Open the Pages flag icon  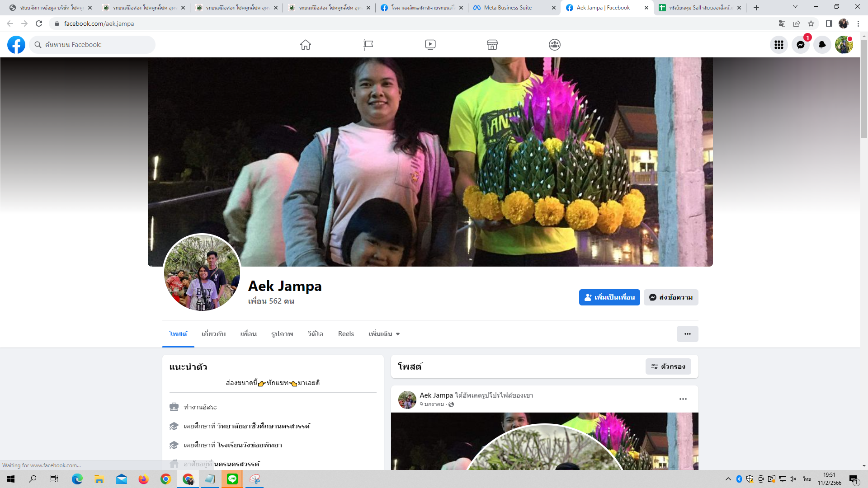(368, 45)
